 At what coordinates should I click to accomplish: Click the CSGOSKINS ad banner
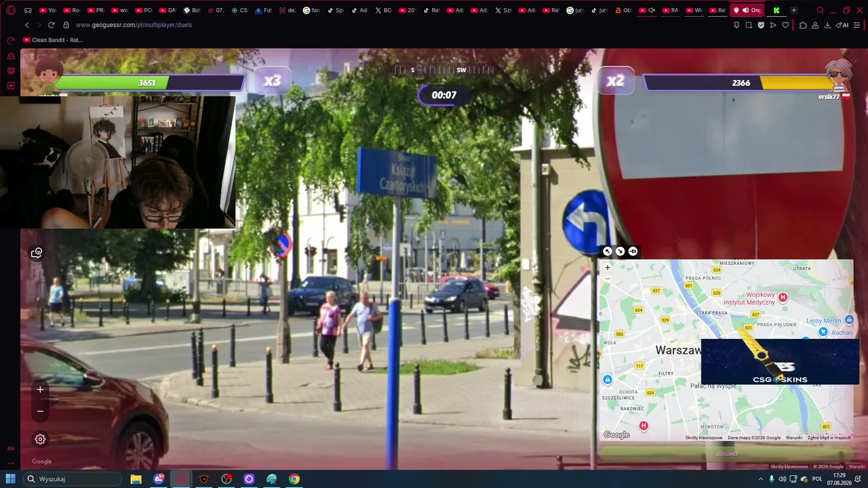780,361
